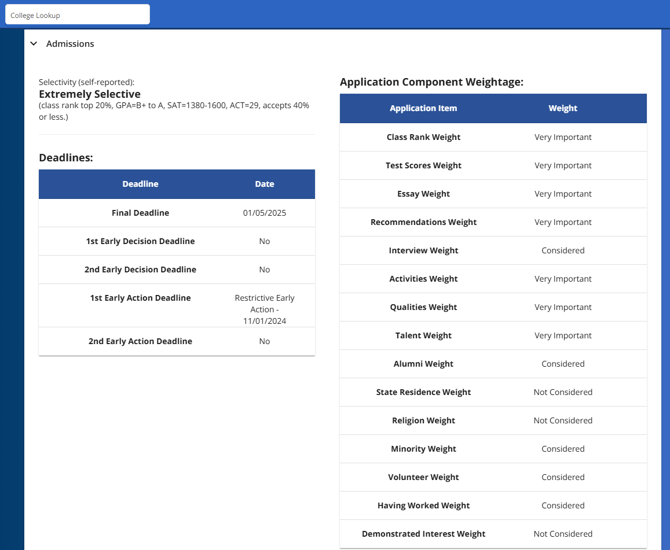670x550 pixels.
Task: Collapse the Admissions section chevron
Action: (x=34, y=44)
